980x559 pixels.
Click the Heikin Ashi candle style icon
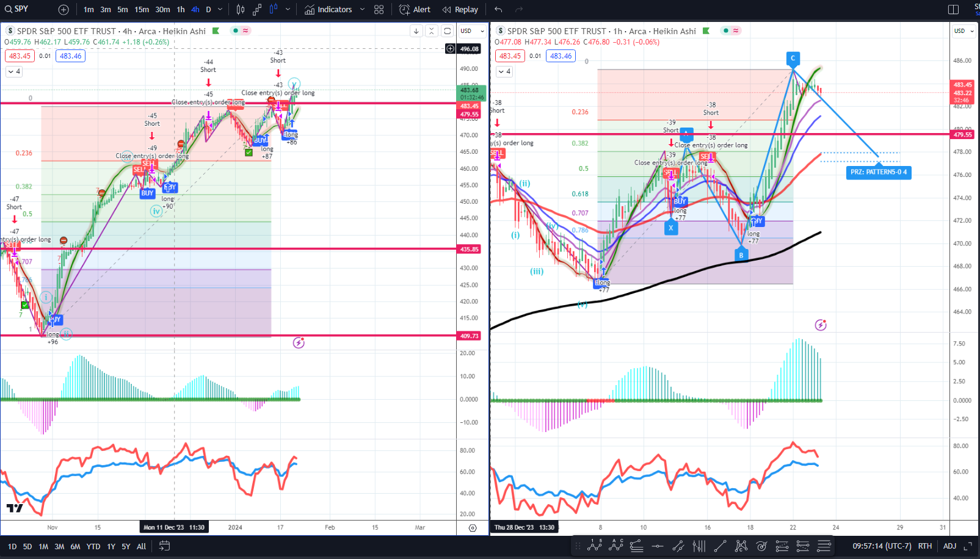click(274, 10)
